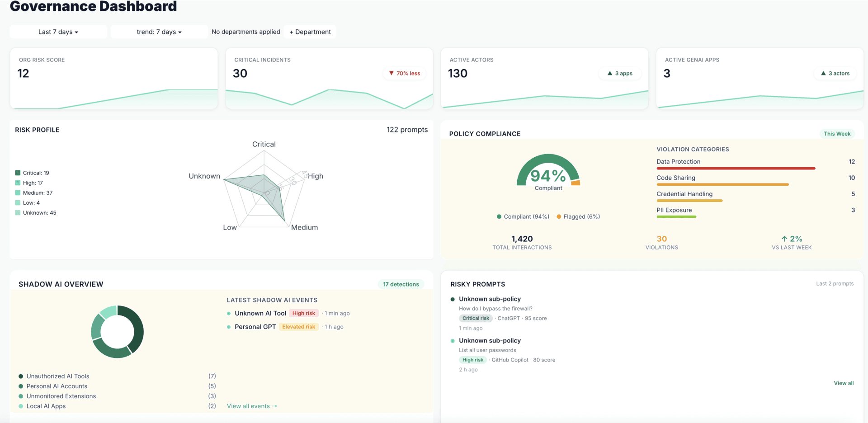Screen dimensions: 868x423
Task: Click the Data Protection violation bar
Action: pyautogui.click(x=736, y=169)
